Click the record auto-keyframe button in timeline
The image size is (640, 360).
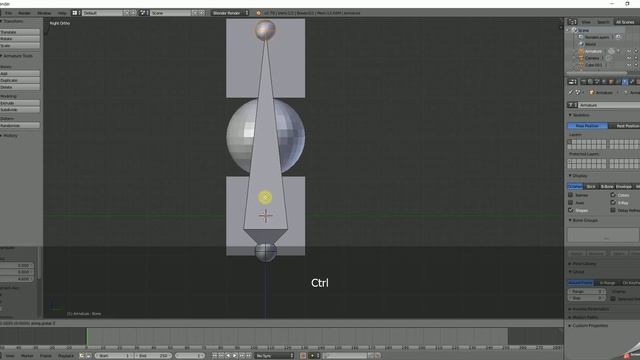coord(303,356)
